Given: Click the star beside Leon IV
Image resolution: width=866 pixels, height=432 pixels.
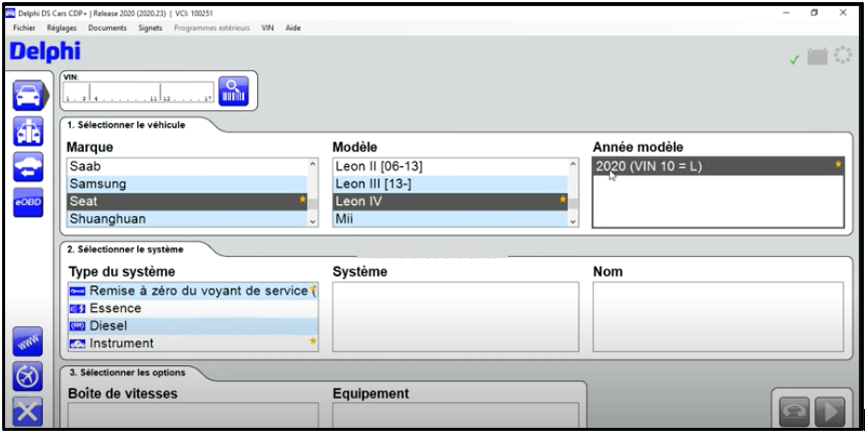Looking at the screenshot, I should click(563, 199).
